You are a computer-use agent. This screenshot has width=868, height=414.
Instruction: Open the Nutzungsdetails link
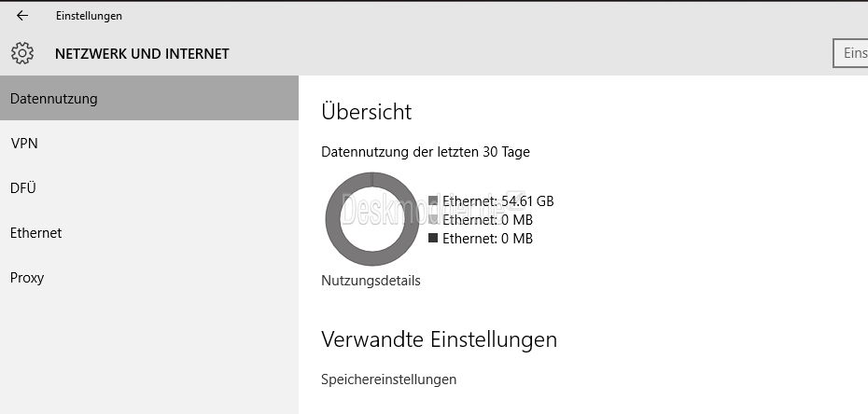371,281
